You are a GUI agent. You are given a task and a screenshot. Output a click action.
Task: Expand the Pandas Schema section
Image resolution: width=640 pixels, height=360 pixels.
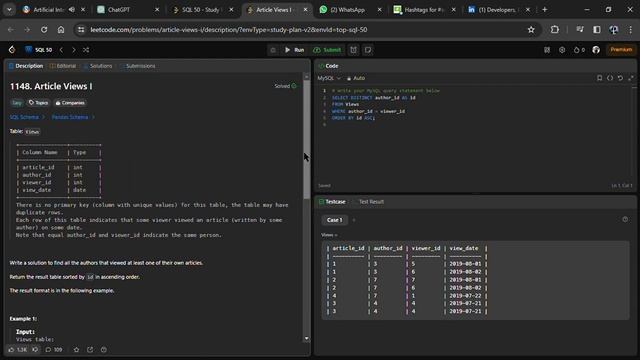pos(73,117)
